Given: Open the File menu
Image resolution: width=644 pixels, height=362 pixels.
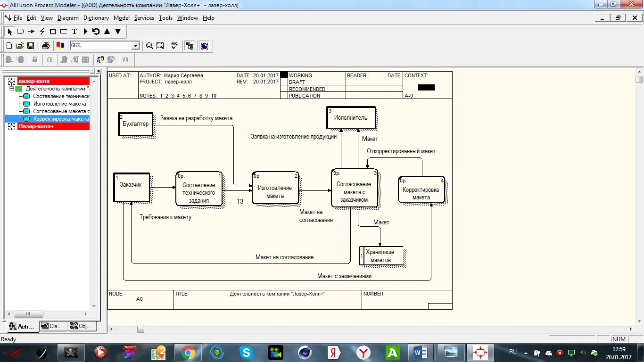Looking at the screenshot, I should (18, 18).
